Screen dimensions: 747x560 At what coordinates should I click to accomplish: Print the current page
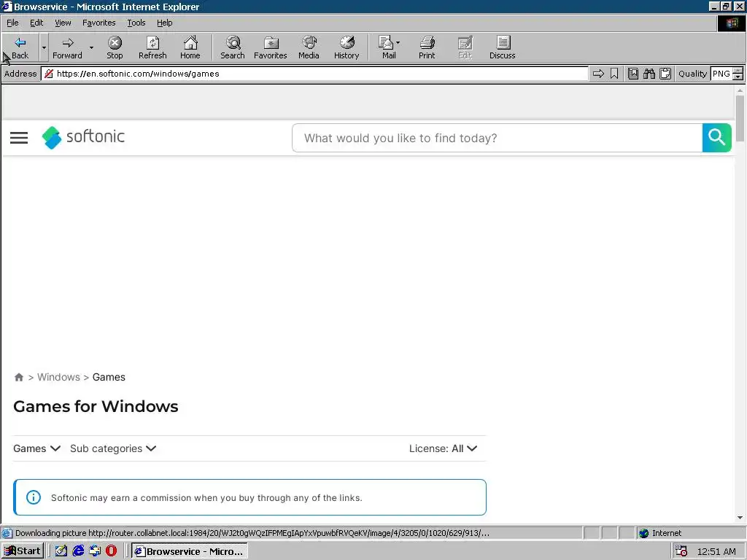point(427,47)
